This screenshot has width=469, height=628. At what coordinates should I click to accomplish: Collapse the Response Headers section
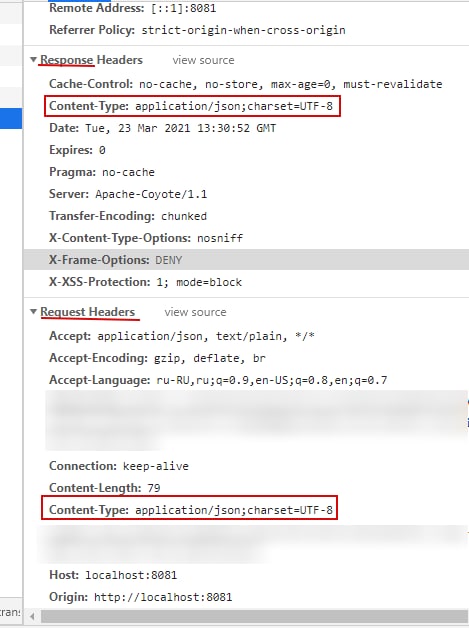(34, 60)
